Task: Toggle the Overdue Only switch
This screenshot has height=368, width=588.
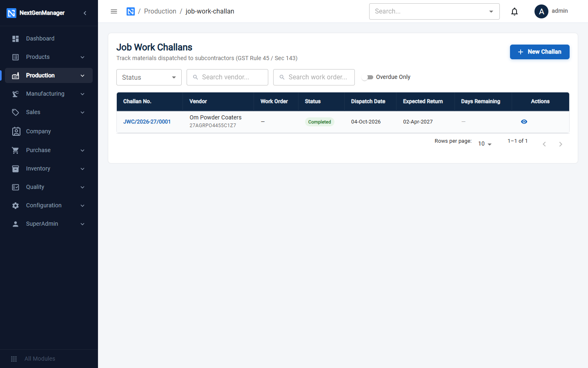Action: (367, 77)
